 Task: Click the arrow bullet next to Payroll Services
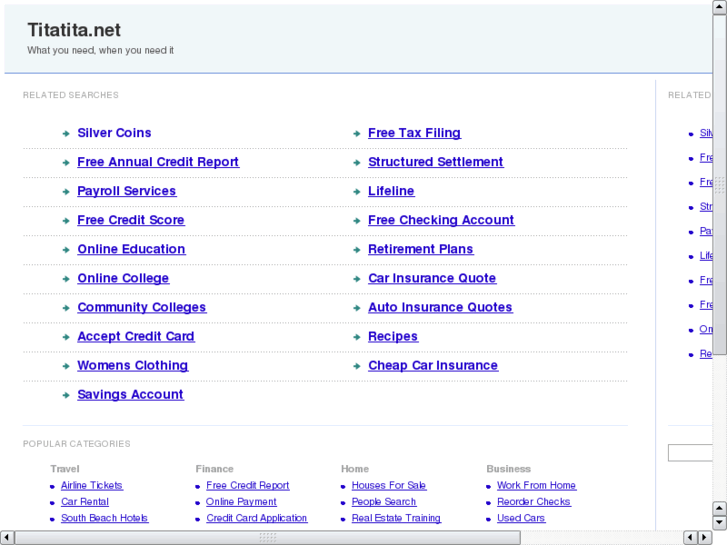(x=65, y=191)
